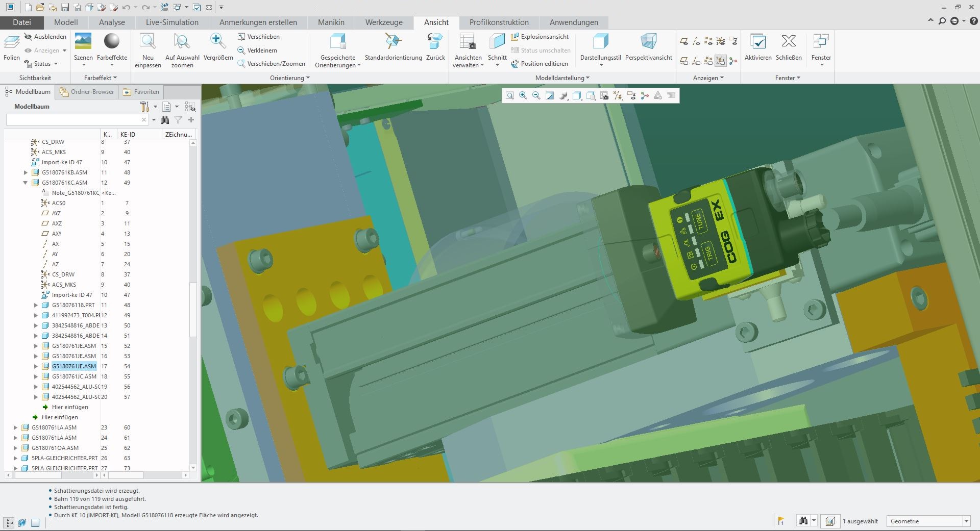Open model tree settings hammer icon
This screenshot has height=531, width=980.
[x=145, y=107]
